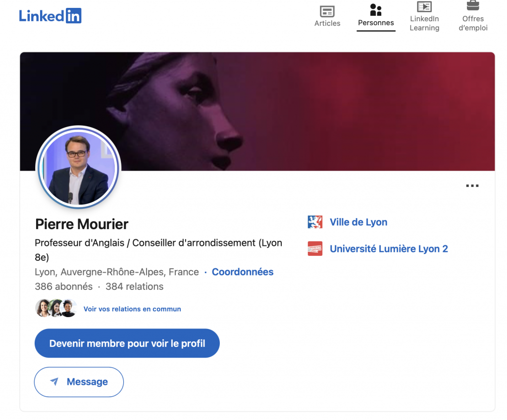The height and width of the screenshot is (420, 507).
Task: Click the LinkedIn logo
Action: 50,16
